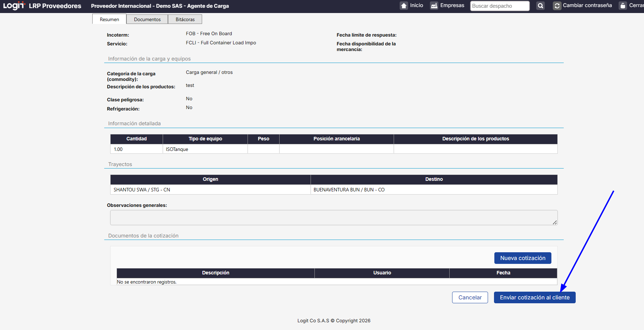Click the Logit logo
644x330 pixels.
[x=14, y=6]
